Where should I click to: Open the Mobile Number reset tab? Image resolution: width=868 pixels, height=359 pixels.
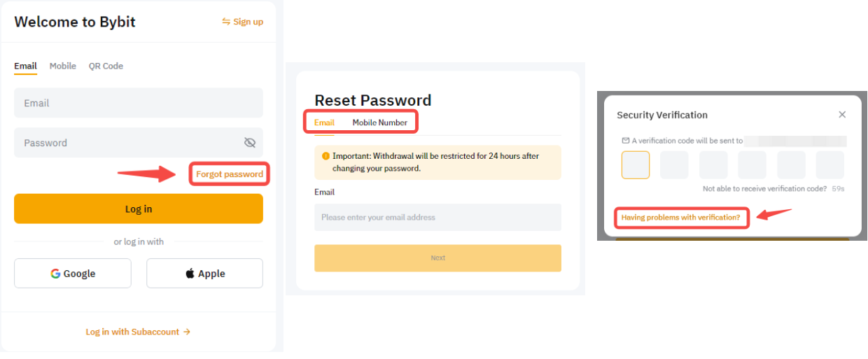379,122
